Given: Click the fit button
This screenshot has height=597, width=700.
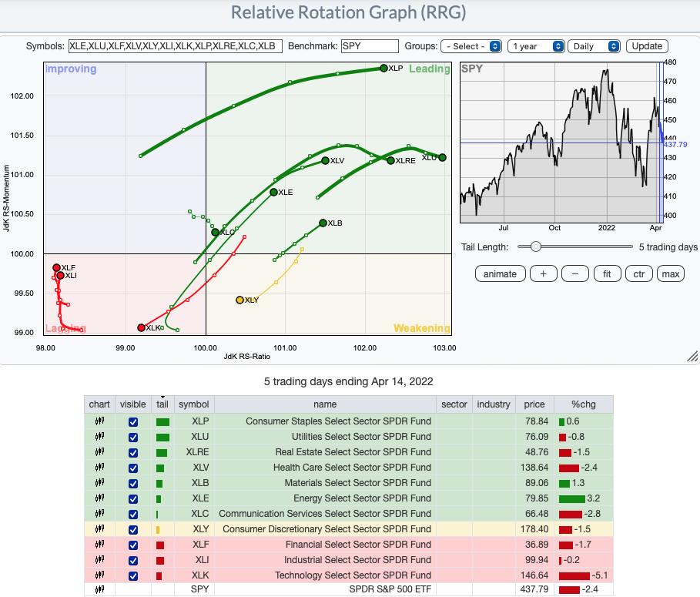Looking at the screenshot, I should click(x=607, y=273).
